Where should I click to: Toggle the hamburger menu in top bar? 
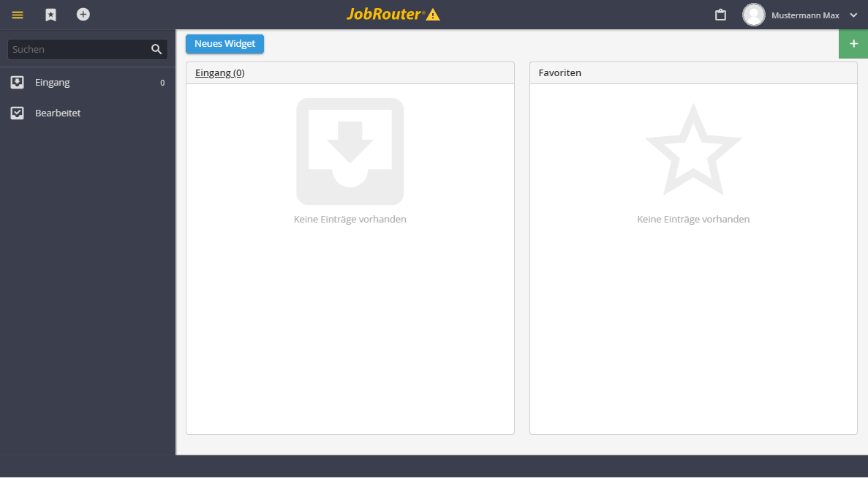[x=17, y=15]
